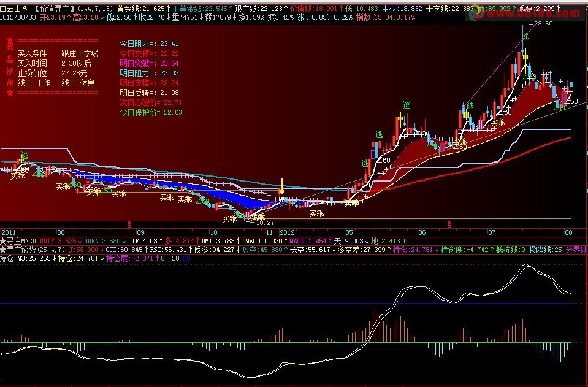
Task: Select the turnover rate 换1.59%
Action: [251, 17]
